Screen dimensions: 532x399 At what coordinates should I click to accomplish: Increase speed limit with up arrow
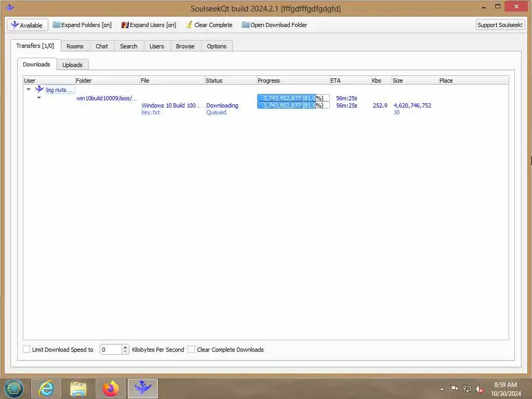point(126,347)
